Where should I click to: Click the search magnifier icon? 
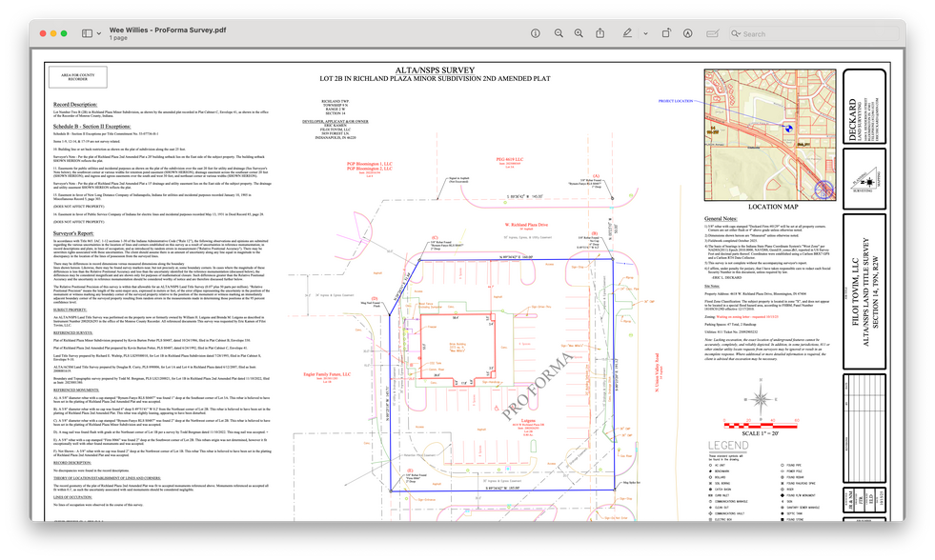pyautogui.click(x=736, y=33)
